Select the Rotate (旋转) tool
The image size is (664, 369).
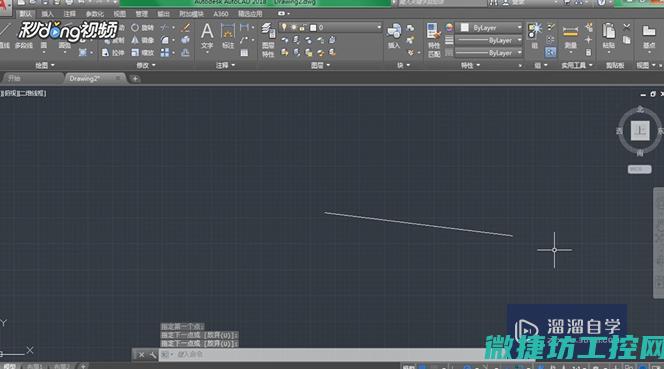(x=142, y=28)
